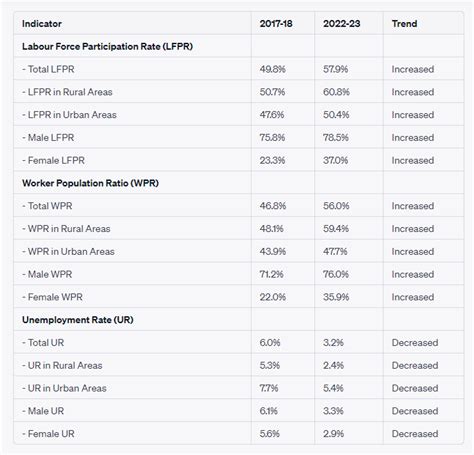Click LFPR in Rural Areas label
This screenshot has width=474, height=455.
(x=67, y=92)
